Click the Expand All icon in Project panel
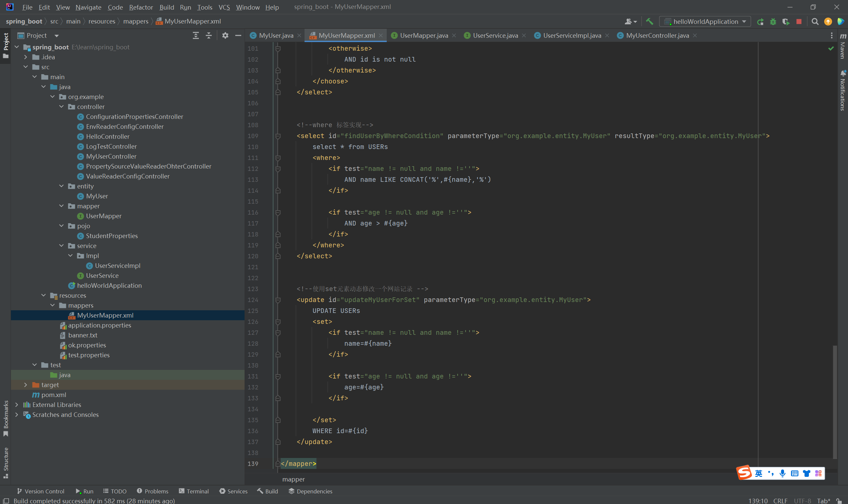This screenshot has width=848, height=504. coord(196,35)
